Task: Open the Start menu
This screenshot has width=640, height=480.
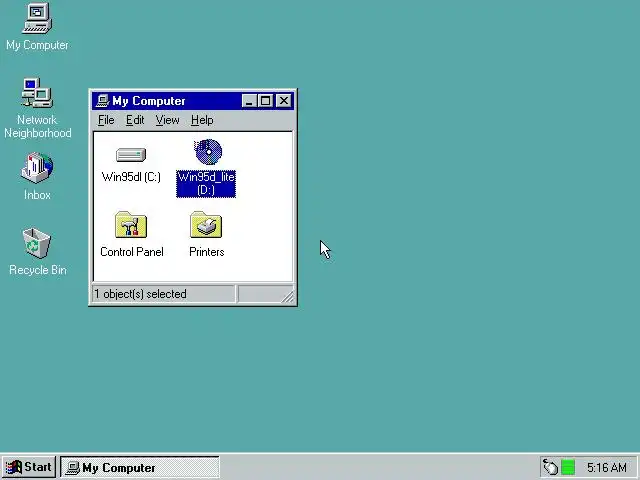Action: click(x=29, y=467)
